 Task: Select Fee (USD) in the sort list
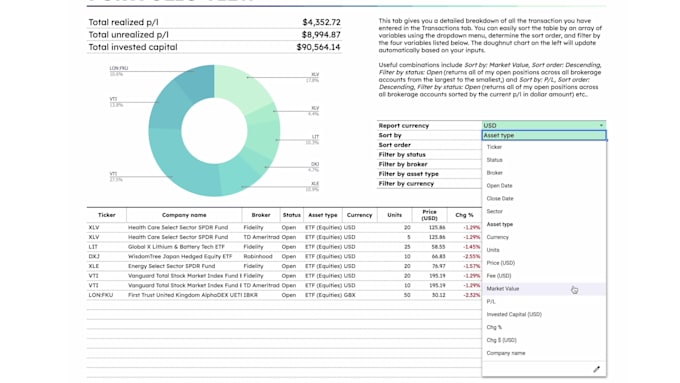tap(544, 276)
